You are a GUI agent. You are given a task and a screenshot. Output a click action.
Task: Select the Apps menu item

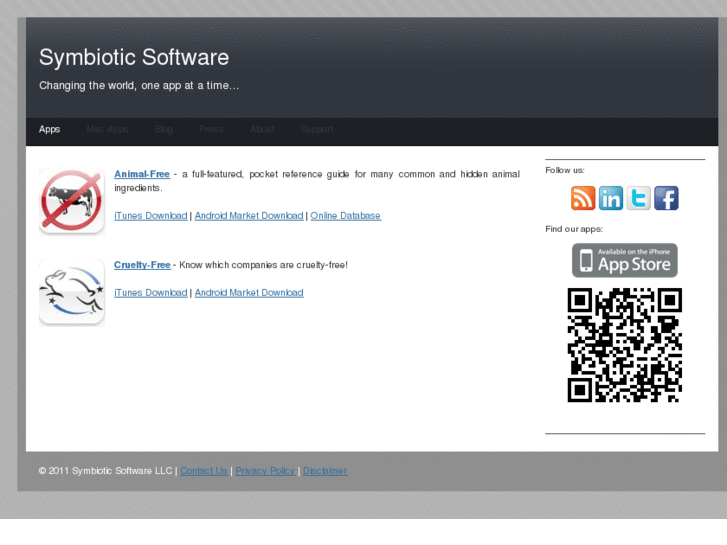(50, 129)
